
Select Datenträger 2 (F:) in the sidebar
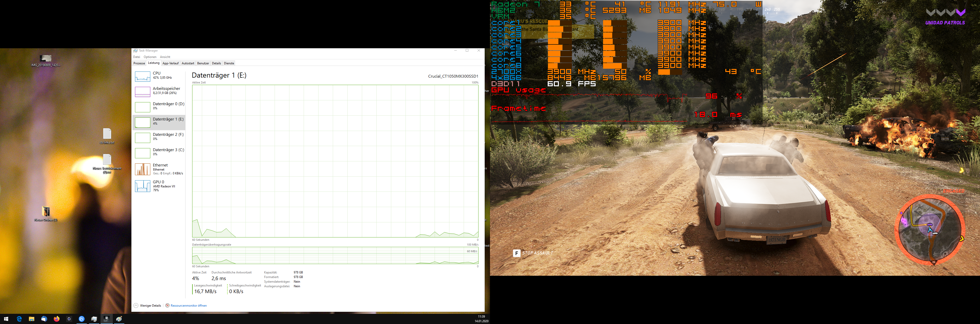tap(159, 137)
